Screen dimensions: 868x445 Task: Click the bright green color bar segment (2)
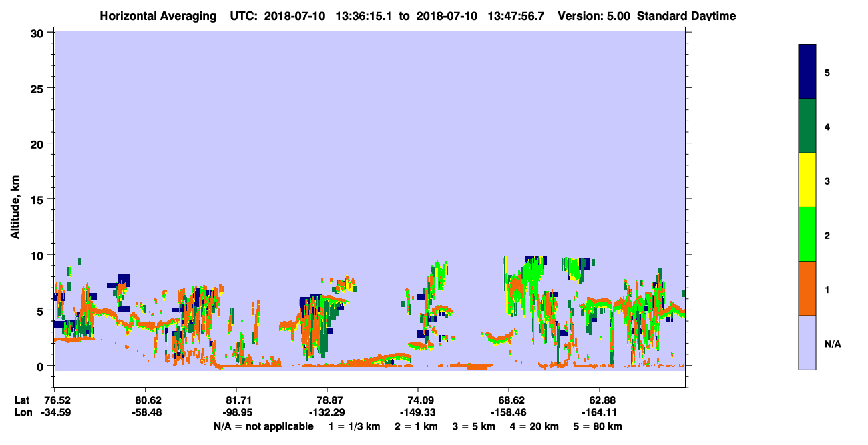807,234
